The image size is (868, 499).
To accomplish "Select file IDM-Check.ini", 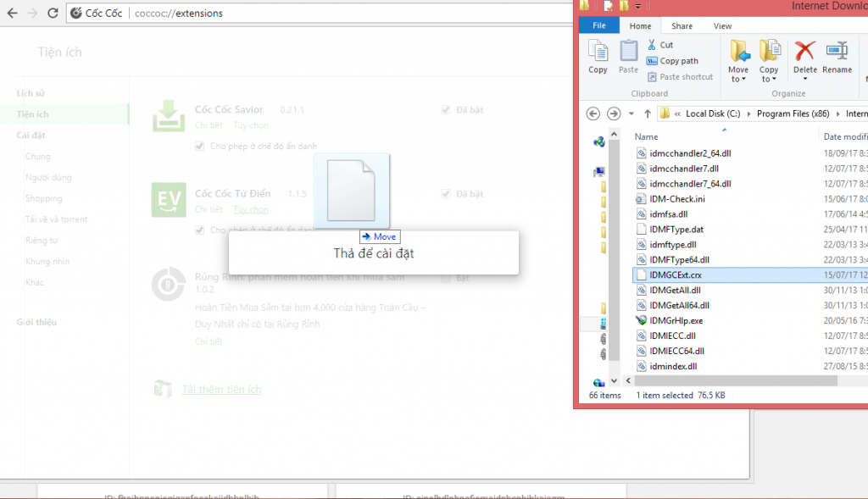I will pyautogui.click(x=676, y=198).
